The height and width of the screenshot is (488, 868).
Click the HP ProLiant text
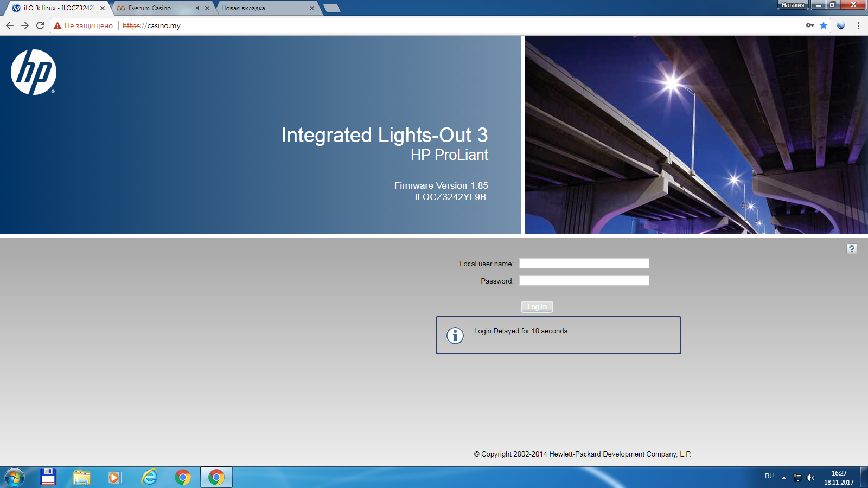(x=449, y=155)
